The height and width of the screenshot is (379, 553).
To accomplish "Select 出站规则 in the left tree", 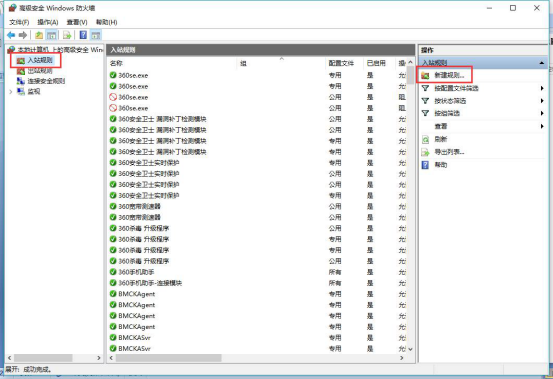I will pos(40,71).
